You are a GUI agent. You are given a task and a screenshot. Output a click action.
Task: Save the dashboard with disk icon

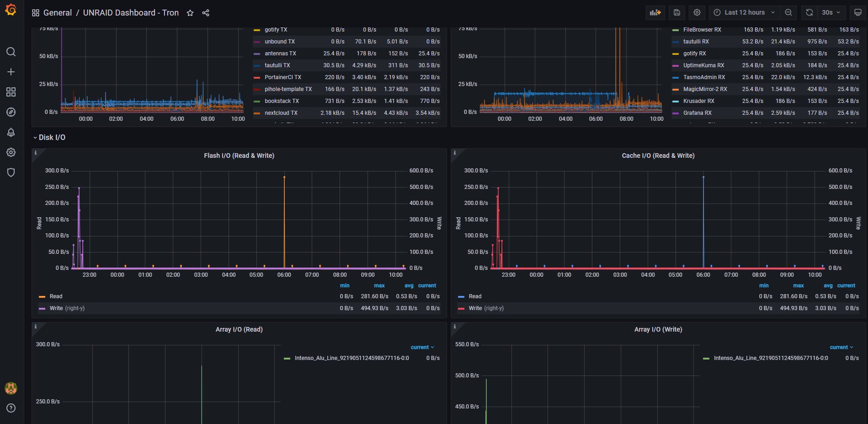pyautogui.click(x=677, y=13)
